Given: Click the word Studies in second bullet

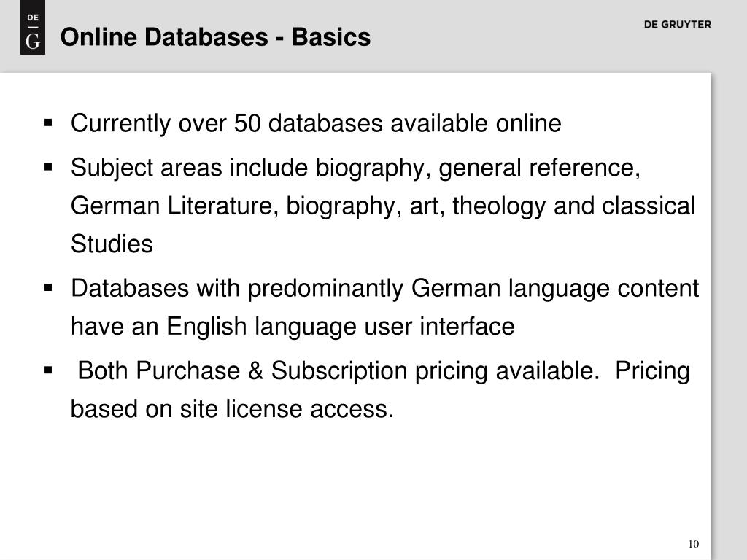Looking at the screenshot, I should (x=112, y=244).
